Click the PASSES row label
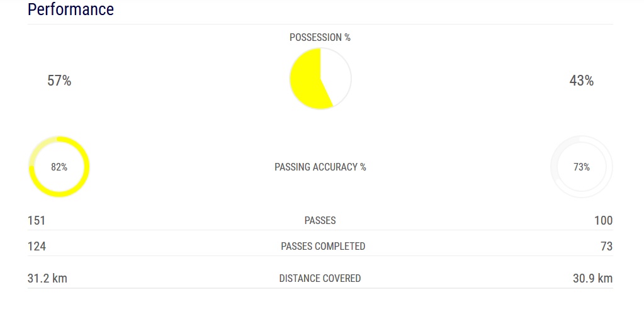 click(x=320, y=220)
